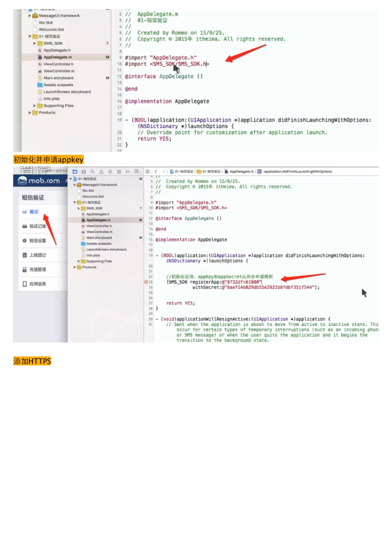392x555 pixels.
Task: Open the Project navigator folder icon
Action: pos(75,172)
